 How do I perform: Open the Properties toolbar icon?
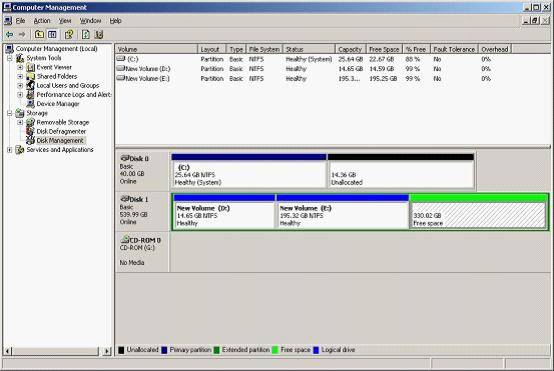point(69,34)
